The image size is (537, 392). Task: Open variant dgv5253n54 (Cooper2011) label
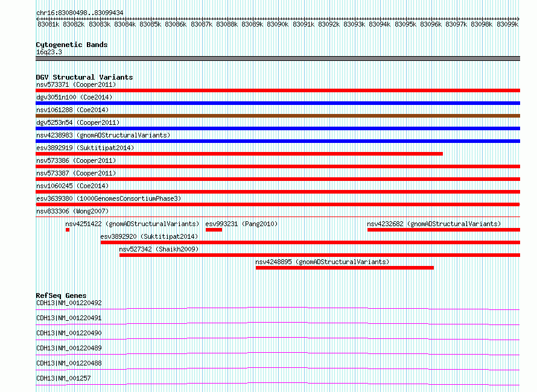tap(78, 122)
